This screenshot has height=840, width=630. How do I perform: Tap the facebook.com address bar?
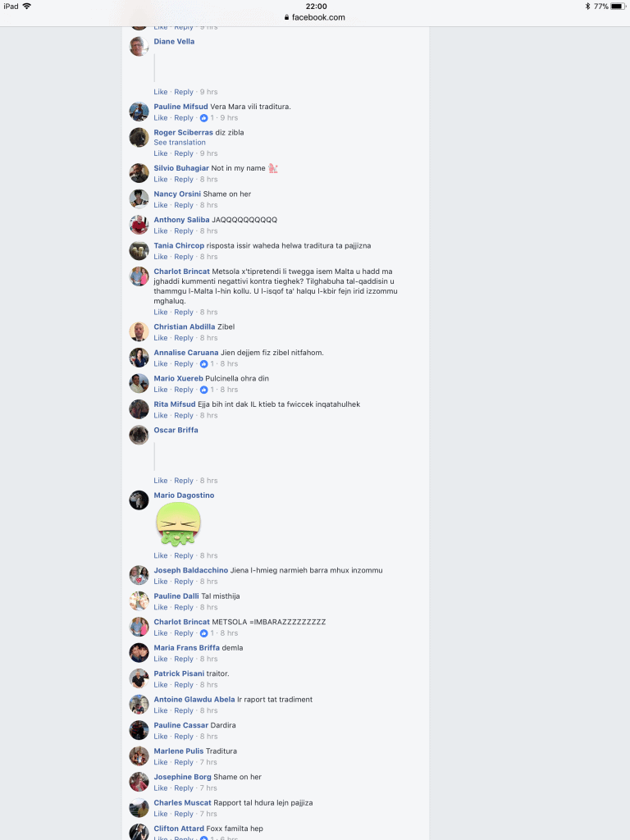click(x=315, y=17)
